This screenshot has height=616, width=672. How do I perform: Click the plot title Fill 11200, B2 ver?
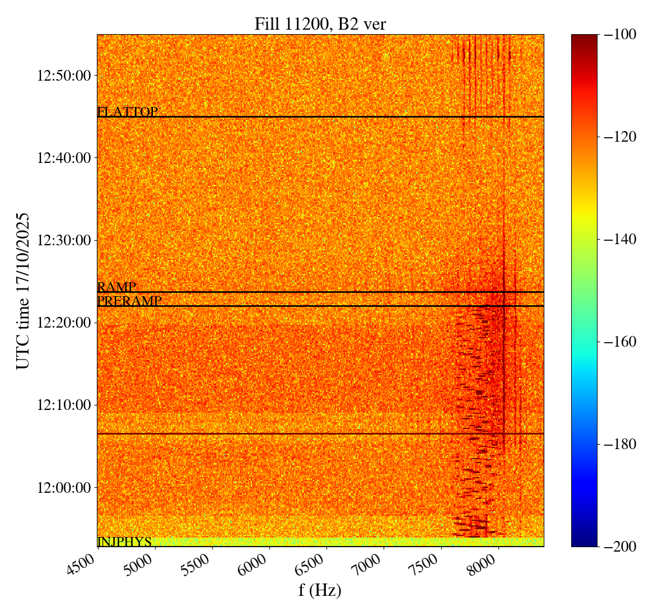(320, 24)
